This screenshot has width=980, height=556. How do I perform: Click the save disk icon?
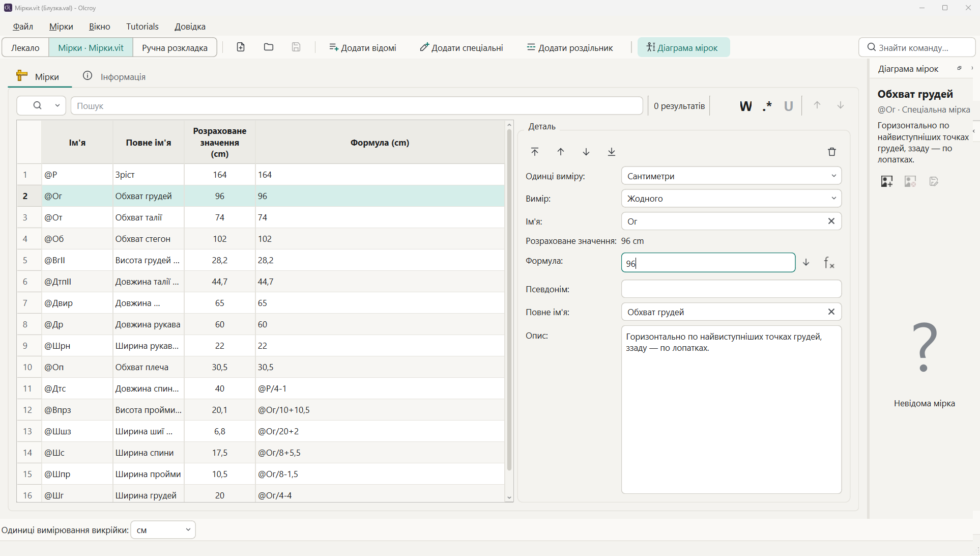[296, 47]
